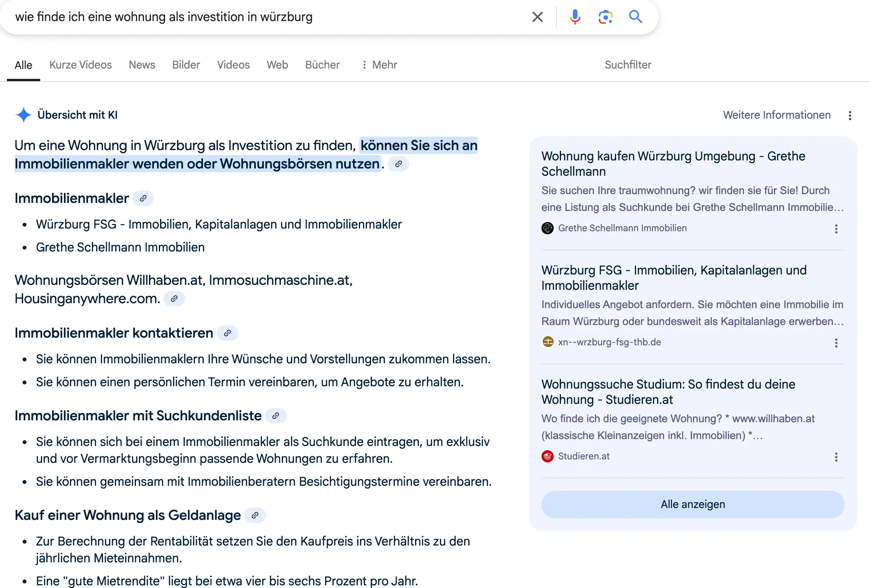The image size is (870, 588).
Task: Switch to Bilder tab
Action: pos(186,65)
